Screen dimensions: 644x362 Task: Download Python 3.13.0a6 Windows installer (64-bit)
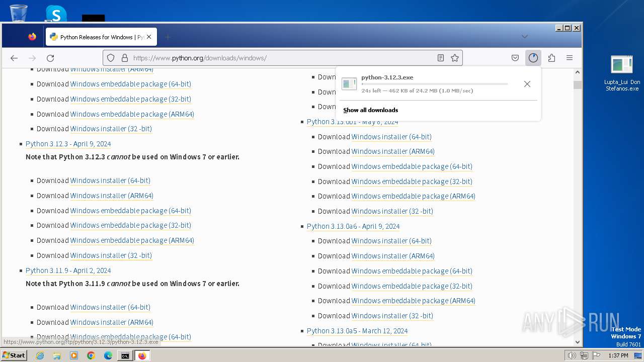point(391,241)
